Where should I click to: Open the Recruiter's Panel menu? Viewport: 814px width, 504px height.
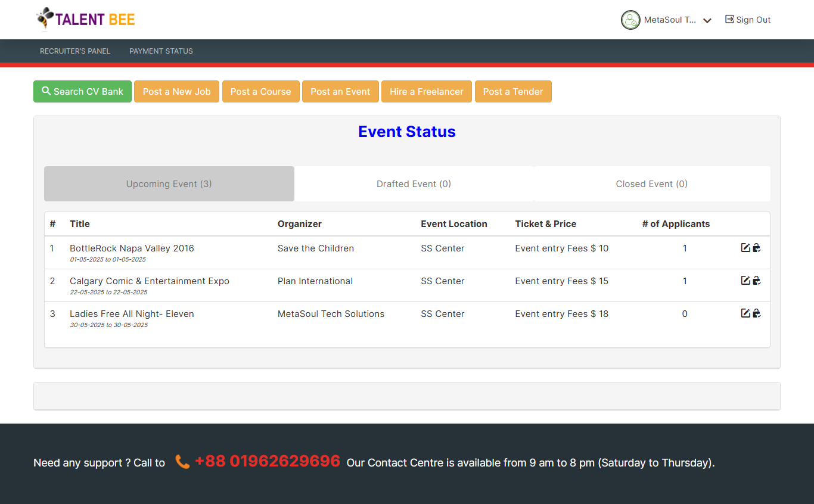click(75, 51)
